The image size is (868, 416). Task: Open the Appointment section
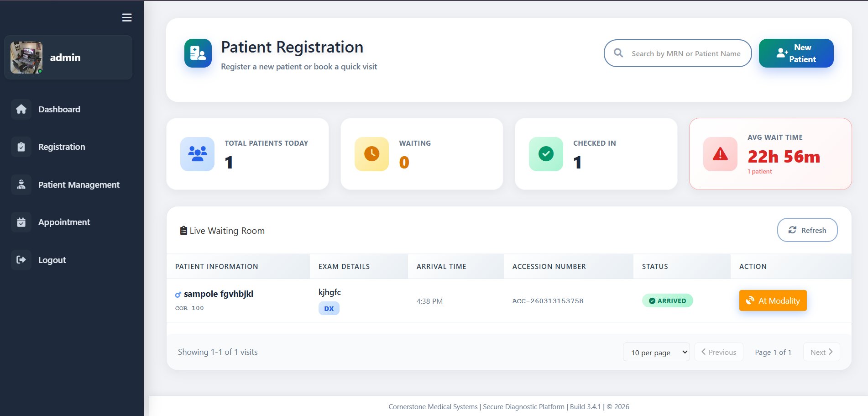64,222
